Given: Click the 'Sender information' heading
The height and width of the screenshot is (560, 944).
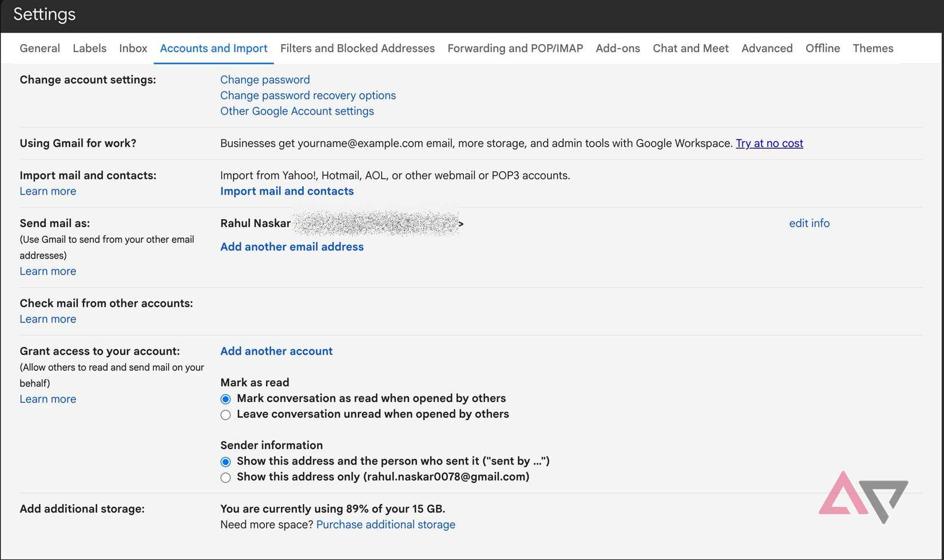Looking at the screenshot, I should coord(271,445).
